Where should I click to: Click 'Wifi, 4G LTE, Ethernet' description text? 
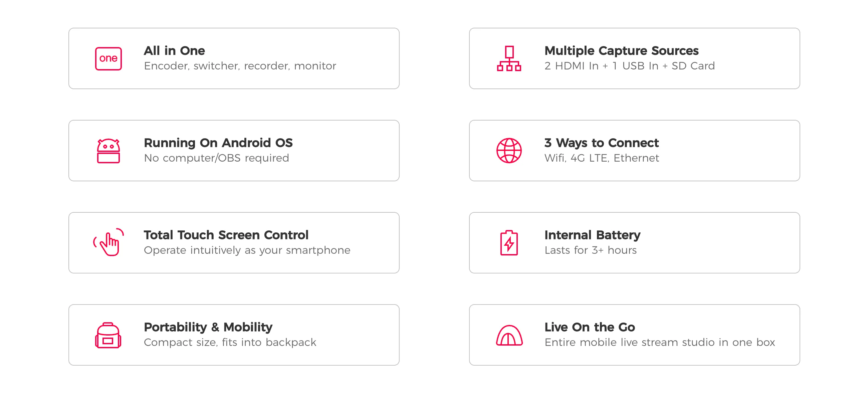tap(602, 158)
